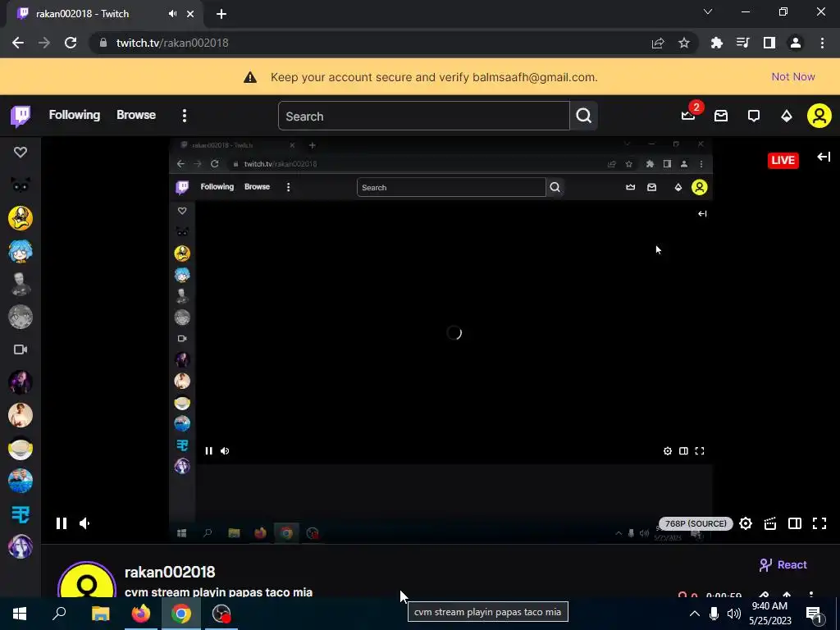The height and width of the screenshot is (630, 840).
Task: Open Chrome media controls icon
Action: pos(743,43)
